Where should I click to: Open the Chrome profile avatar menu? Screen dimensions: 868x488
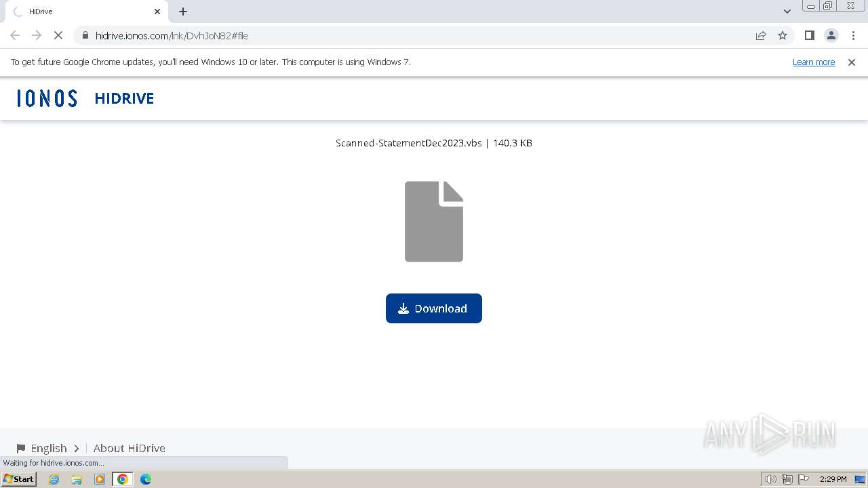(831, 35)
